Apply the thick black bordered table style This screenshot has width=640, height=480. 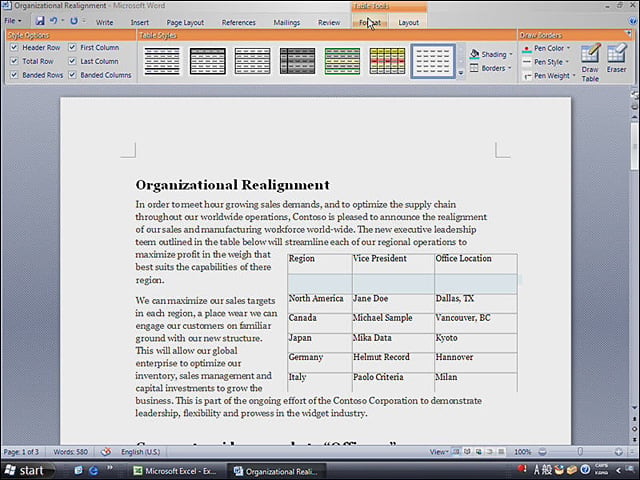[208, 61]
